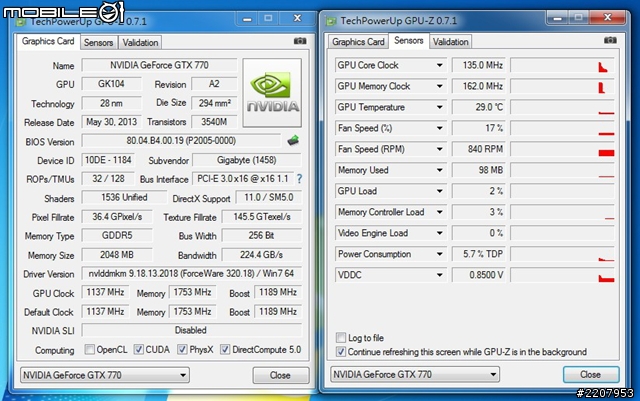Screen dimensions: 640x401
Task: Switch to Graphics Card tab in right window
Action: pyautogui.click(x=358, y=42)
